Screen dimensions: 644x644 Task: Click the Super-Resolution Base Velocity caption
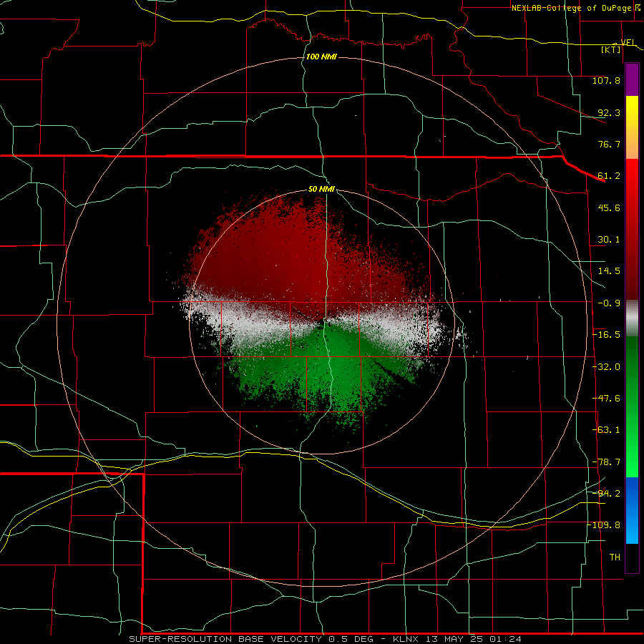click(326, 639)
